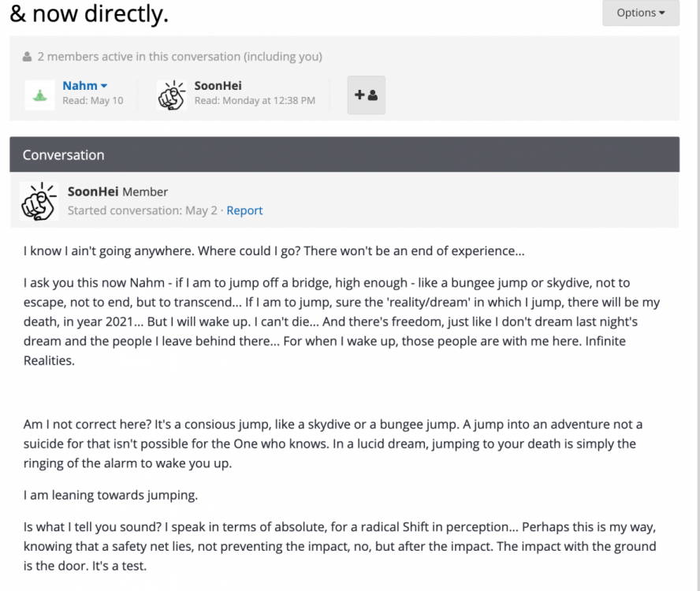
Task: Click the 'Started conversation: May 2' timestamp
Action: tap(143, 210)
